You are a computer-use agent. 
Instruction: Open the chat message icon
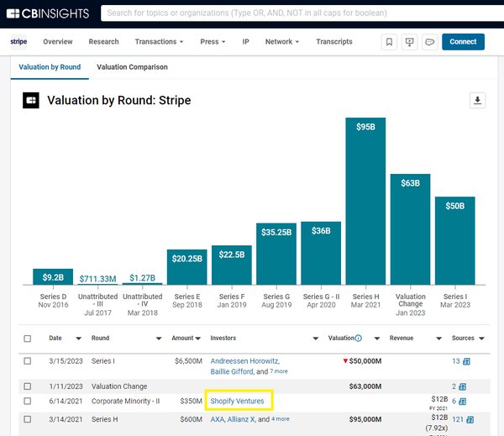click(430, 42)
